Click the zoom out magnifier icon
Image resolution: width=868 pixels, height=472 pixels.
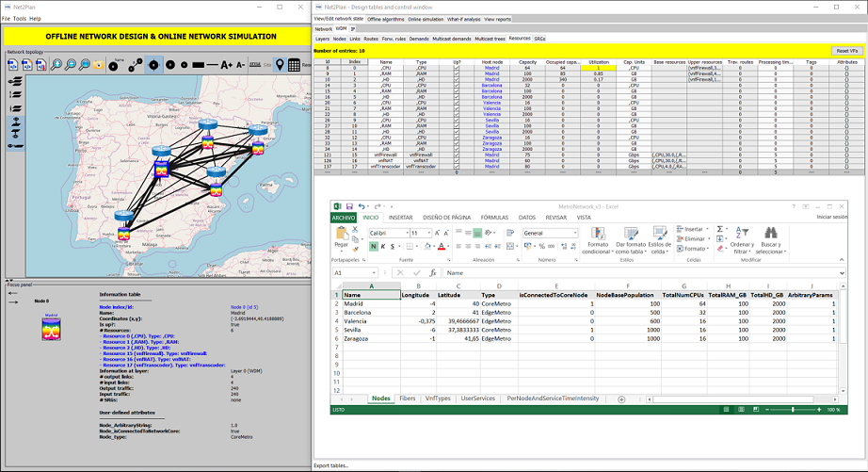(x=72, y=65)
